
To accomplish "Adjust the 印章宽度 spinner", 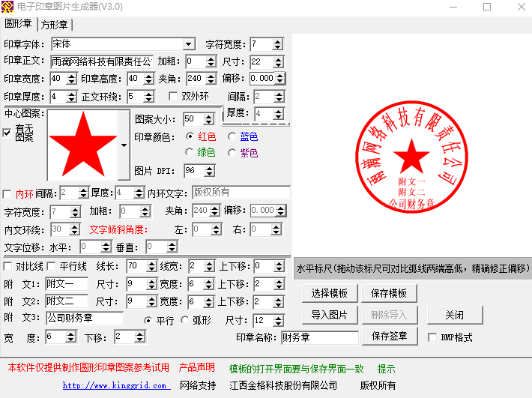I will pyautogui.click(x=71, y=79).
